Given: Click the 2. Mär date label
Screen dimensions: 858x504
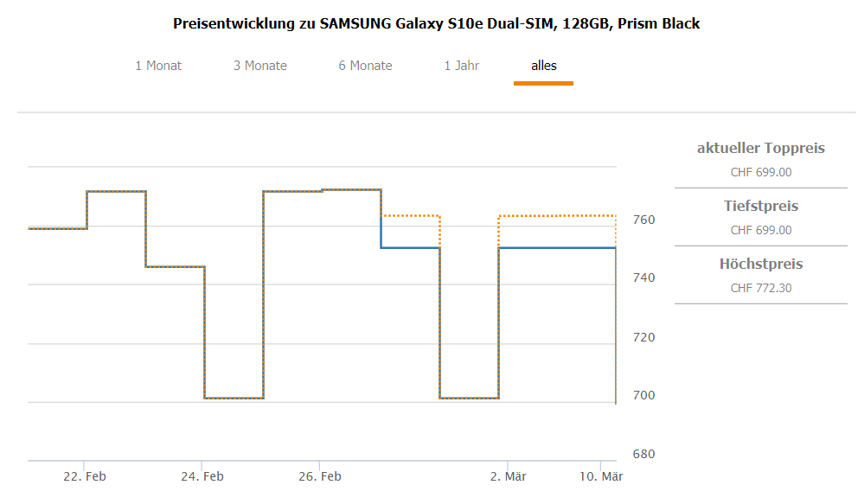Looking at the screenshot, I should [x=507, y=476].
